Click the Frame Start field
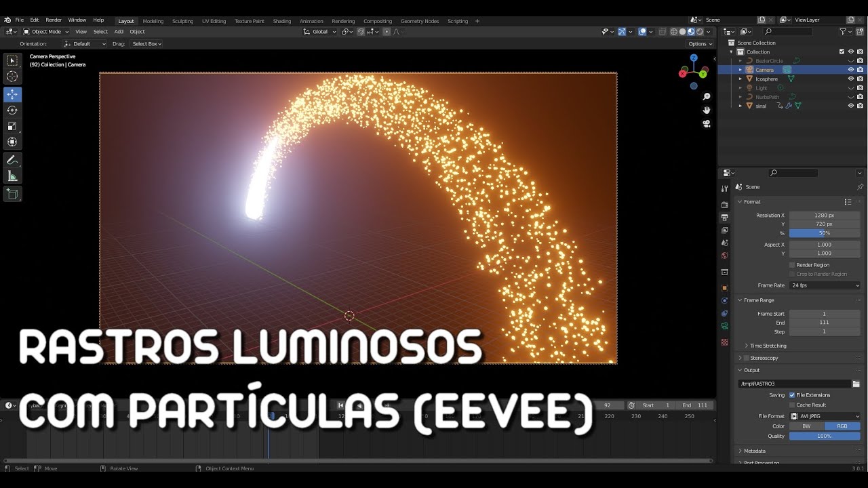The image size is (868, 488). [x=825, y=314]
